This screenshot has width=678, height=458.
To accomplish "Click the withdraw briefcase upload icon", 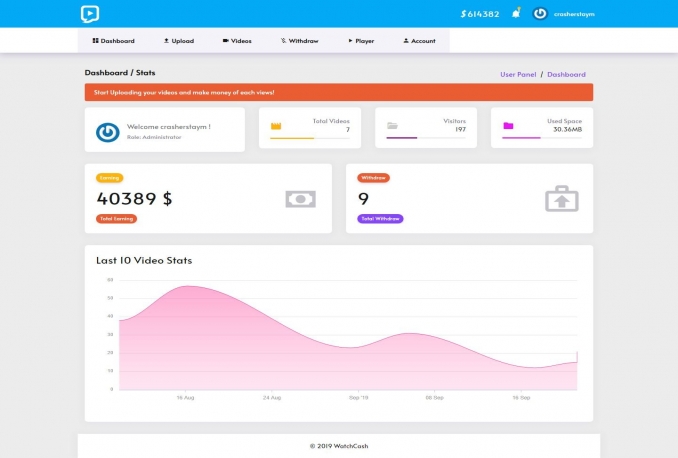I will [x=562, y=199].
